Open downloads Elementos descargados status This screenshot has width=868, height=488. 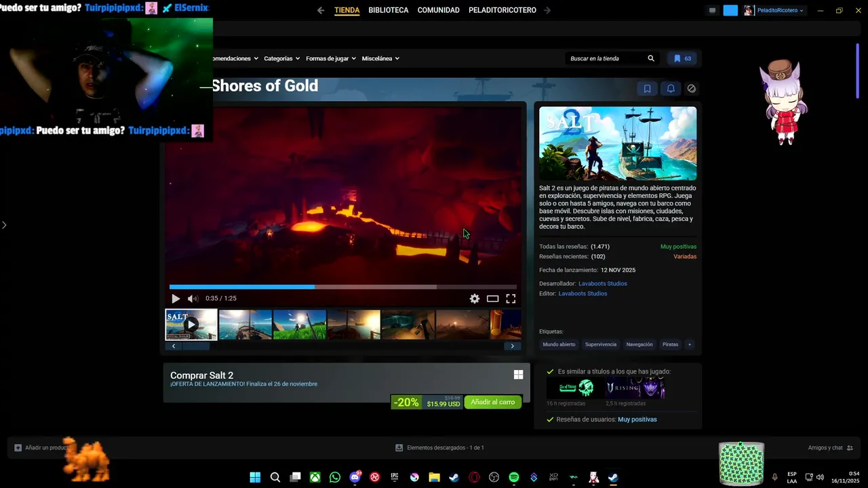(439, 448)
